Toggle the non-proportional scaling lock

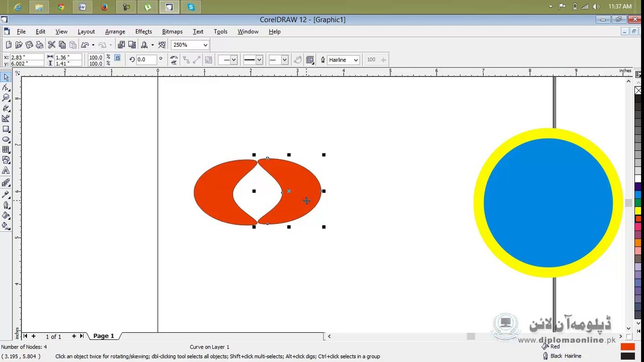(x=117, y=58)
